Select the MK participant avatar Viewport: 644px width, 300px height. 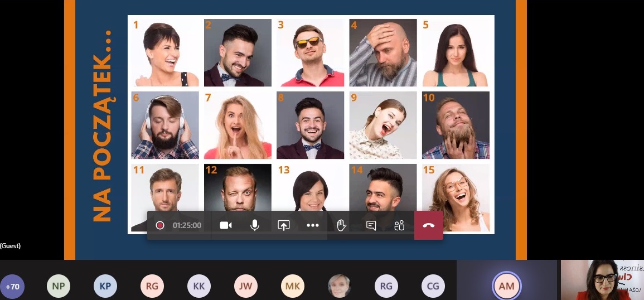click(x=293, y=287)
